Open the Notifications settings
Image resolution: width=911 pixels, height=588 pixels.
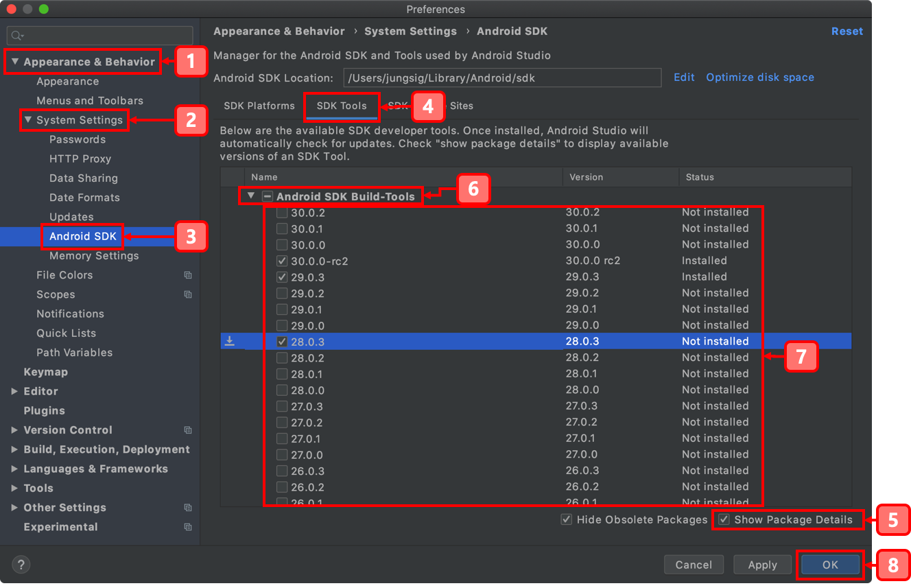pyautogui.click(x=70, y=314)
